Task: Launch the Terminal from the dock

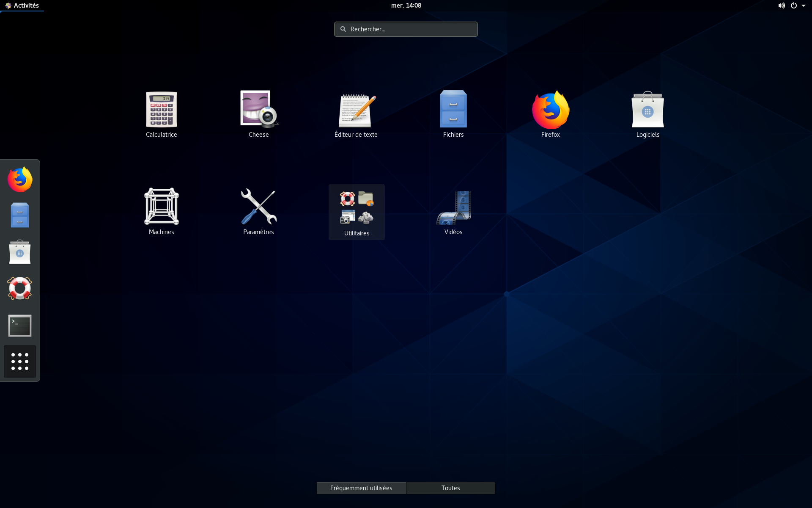Action: 19,325
